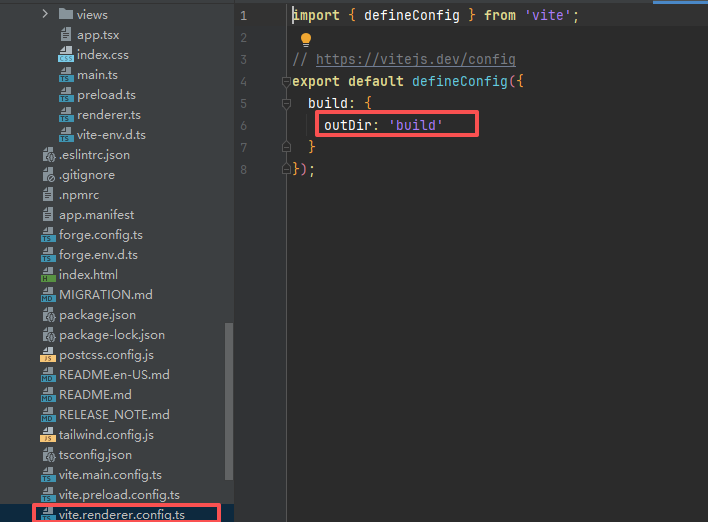Click the RELEASE_NOTE.md file icon
708x522 pixels.
coord(48,415)
